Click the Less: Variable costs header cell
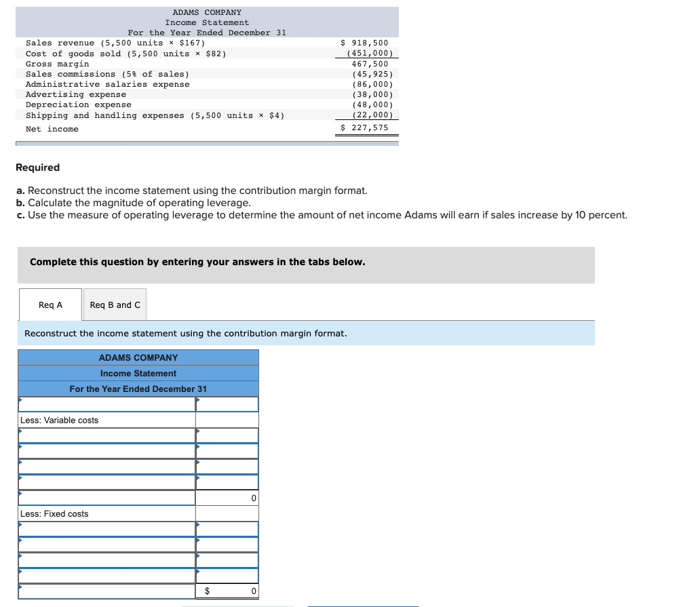The height and width of the screenshot is (607, 700). click(105, 420)
